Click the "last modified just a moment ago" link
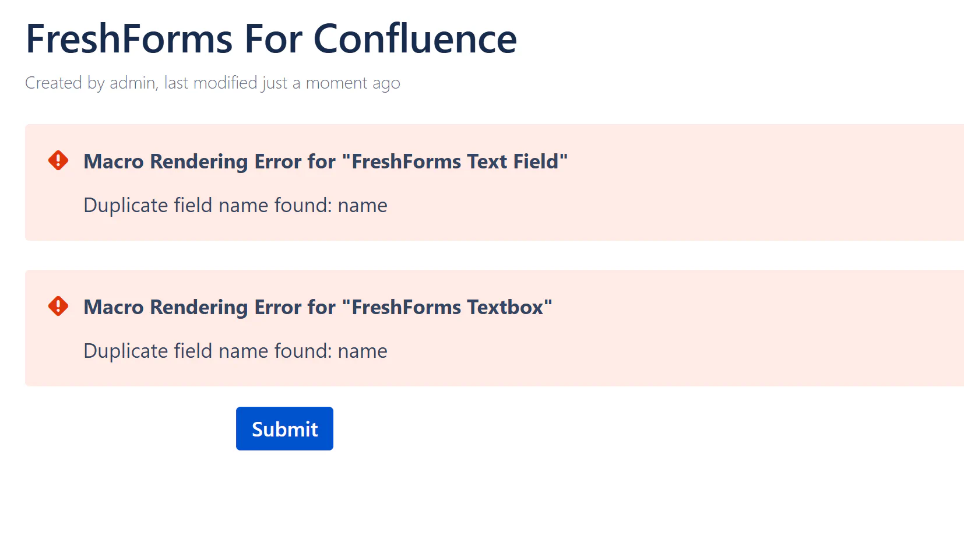 coord(282,83)
